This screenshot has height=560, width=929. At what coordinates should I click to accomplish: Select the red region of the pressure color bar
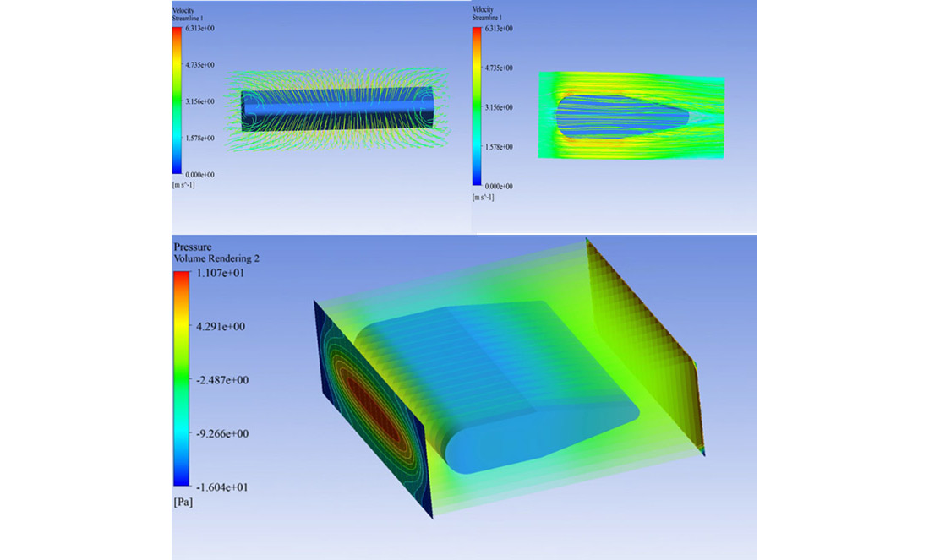pyautogui.click(x=181, y=283)
